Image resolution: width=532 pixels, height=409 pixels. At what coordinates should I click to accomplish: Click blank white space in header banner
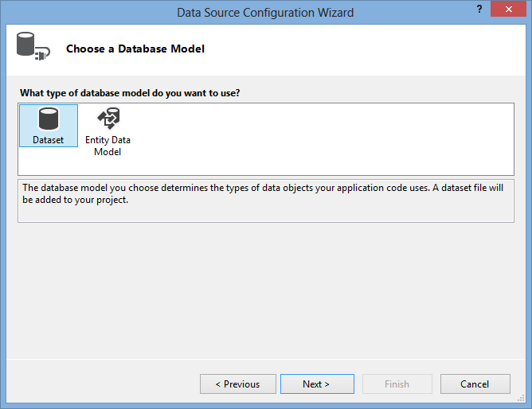tap(358, 49)
